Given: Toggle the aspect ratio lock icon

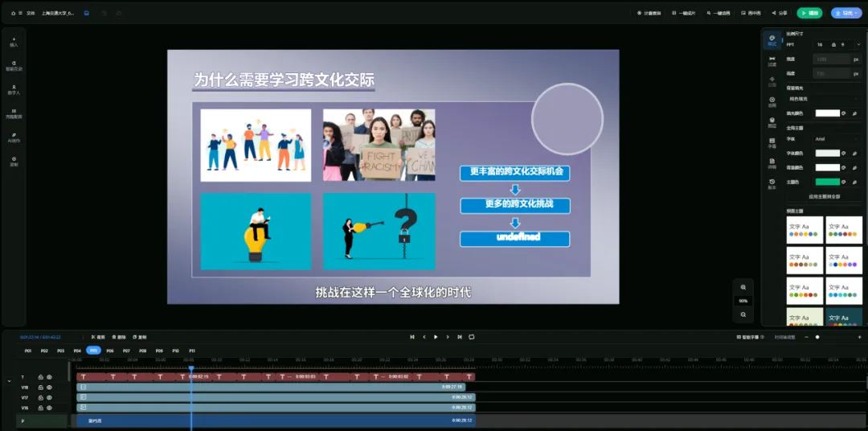Looking at the screenshot, I should (833, 44).
